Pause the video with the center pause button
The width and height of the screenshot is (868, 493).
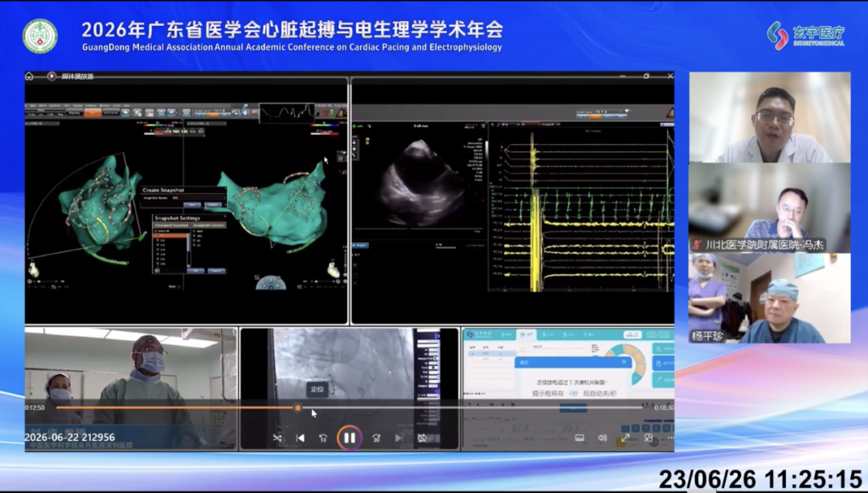(350, 438)
